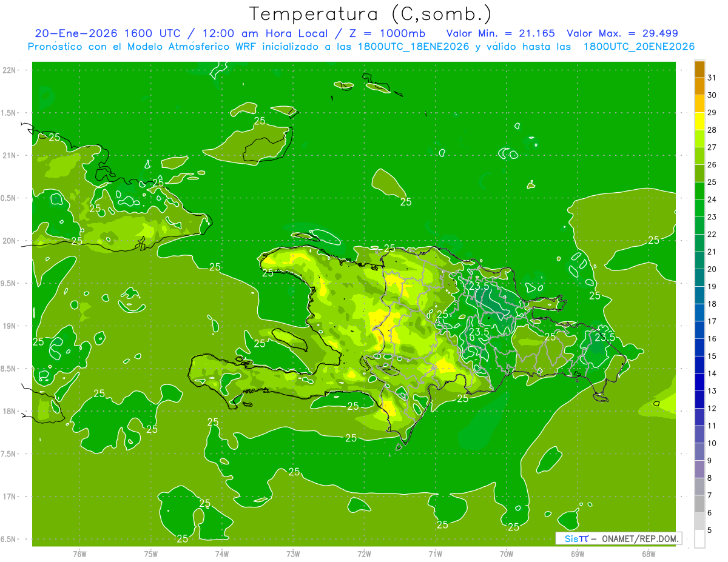
Task: Select the 'Valor Max. = 29.499' text
Action: click(622, 34)
